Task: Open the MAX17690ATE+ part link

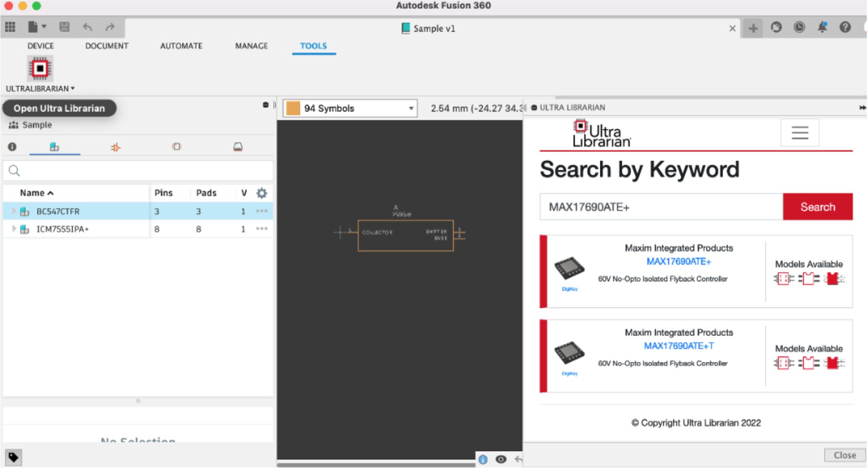Action: (679, 262)
